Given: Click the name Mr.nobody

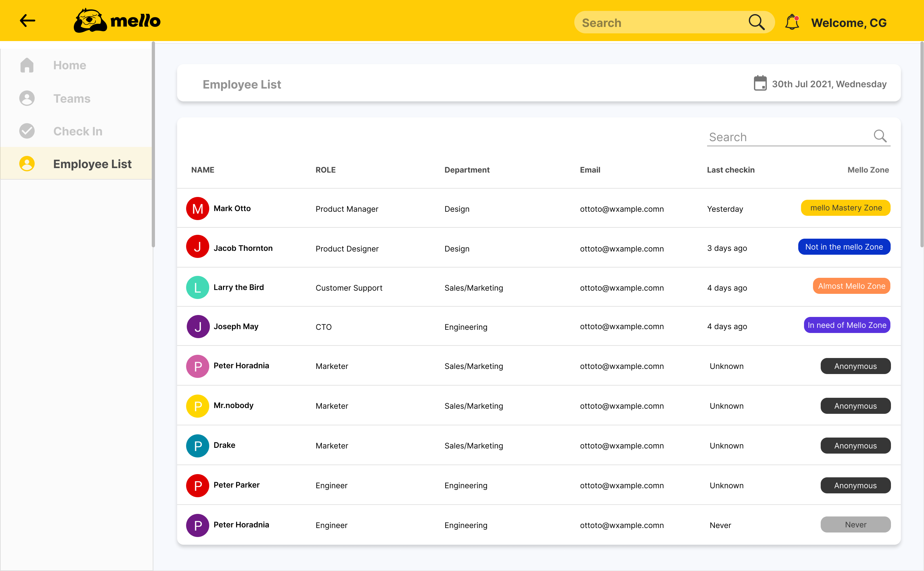Looking at the screenshot, I should 233,405.
